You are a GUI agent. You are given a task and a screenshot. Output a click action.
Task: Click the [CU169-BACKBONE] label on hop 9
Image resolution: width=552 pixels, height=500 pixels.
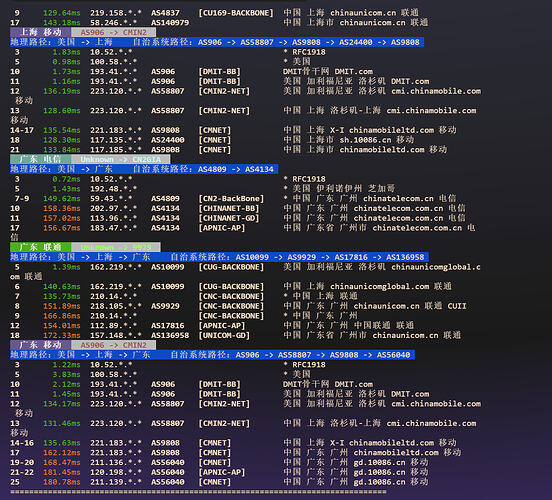(236, 13)
